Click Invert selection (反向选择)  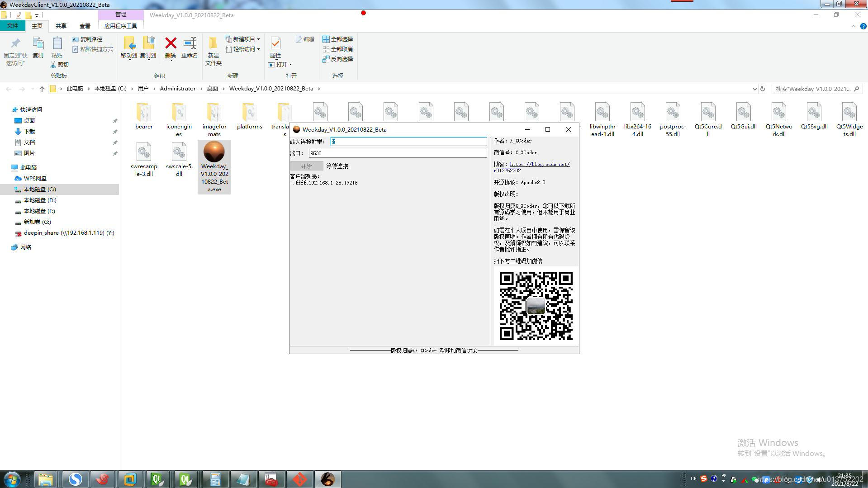click(x=337, y=59)
